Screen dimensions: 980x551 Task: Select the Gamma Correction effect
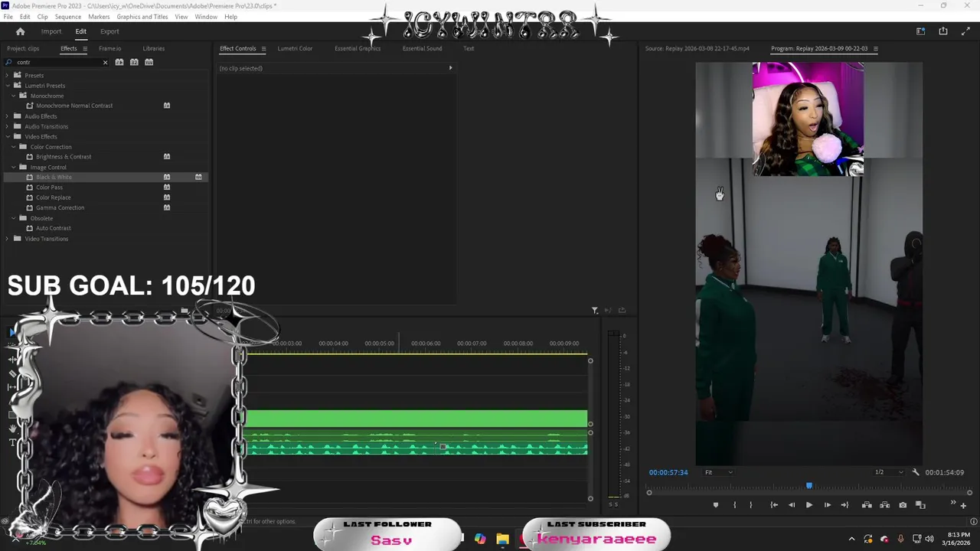click(x=60, y=207)
